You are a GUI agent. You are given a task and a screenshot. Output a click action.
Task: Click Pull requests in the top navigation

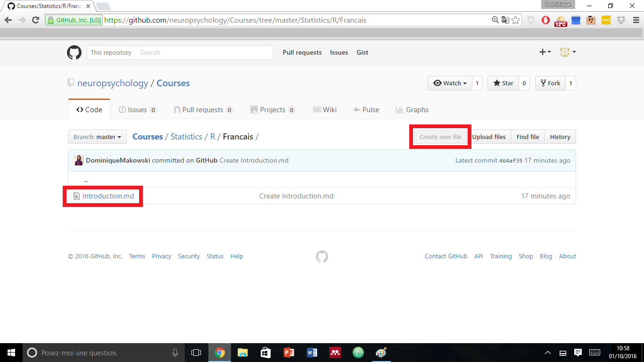point(302,52)
